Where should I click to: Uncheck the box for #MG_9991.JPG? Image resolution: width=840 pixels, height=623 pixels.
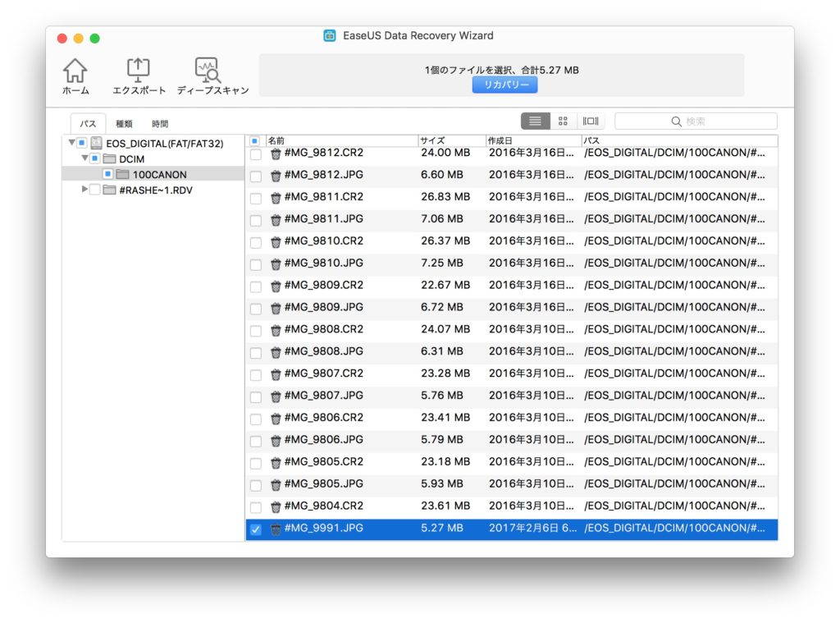[x=256, y=529]
